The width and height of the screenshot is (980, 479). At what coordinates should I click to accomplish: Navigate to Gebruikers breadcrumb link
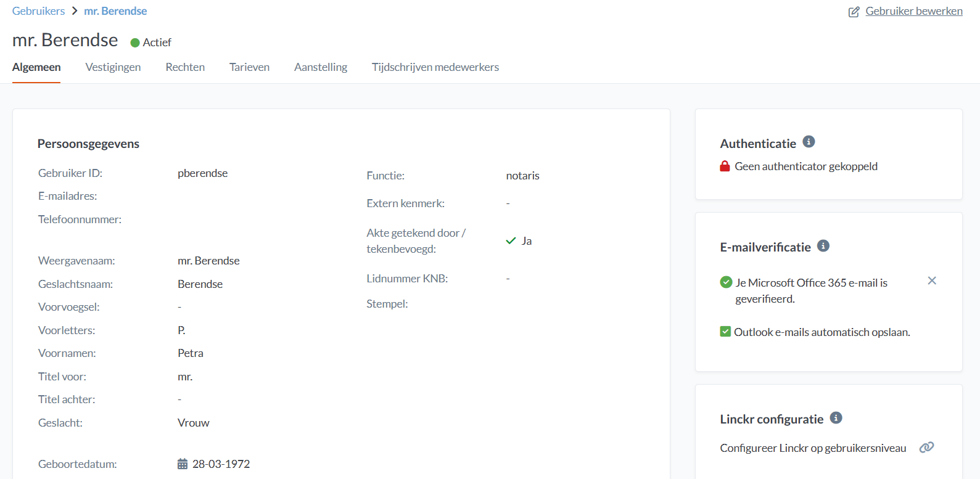tap(38, 11)
